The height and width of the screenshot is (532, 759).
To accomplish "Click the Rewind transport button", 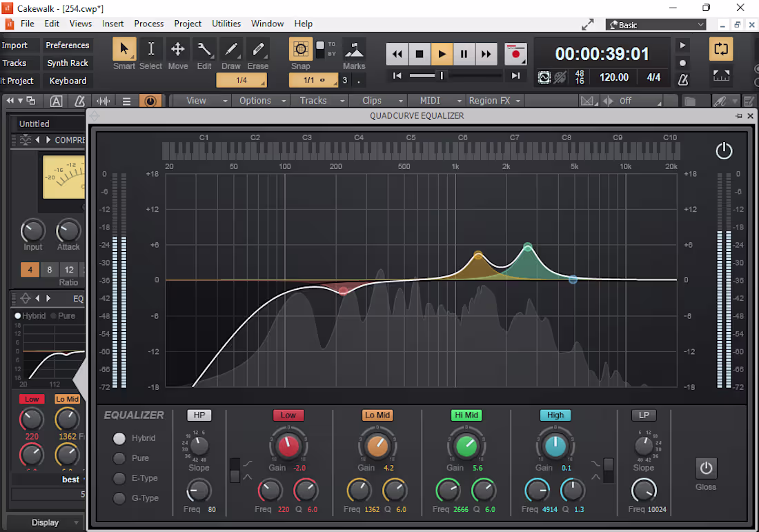I will tap(397, 54).
